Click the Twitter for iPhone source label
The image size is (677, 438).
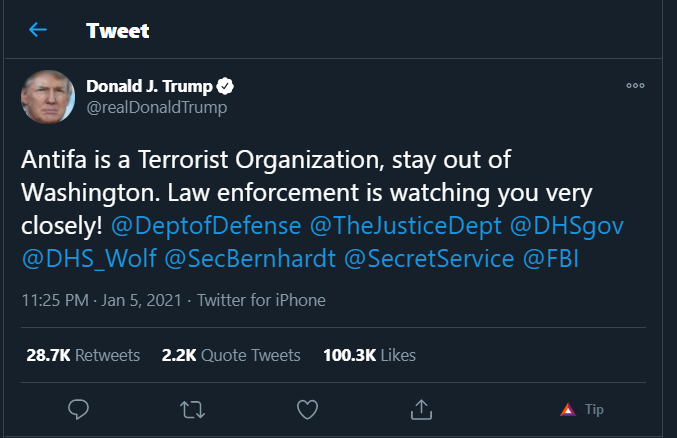(261, 300)
